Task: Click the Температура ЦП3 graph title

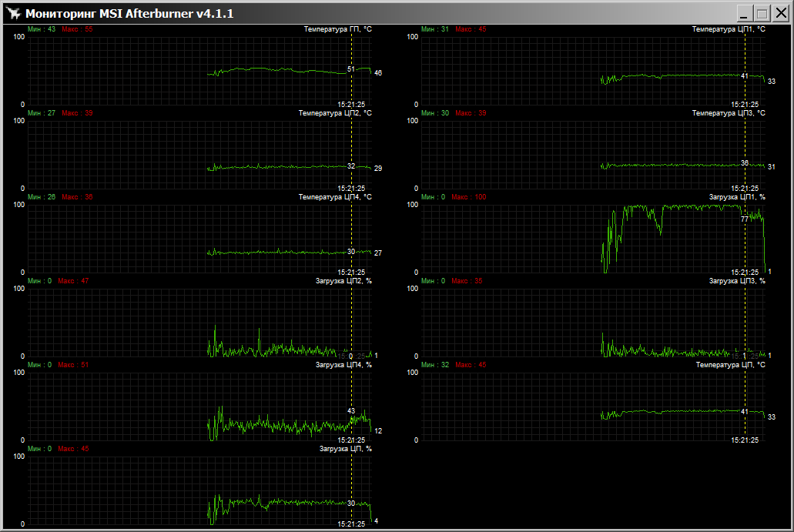Action: (728, 113)
